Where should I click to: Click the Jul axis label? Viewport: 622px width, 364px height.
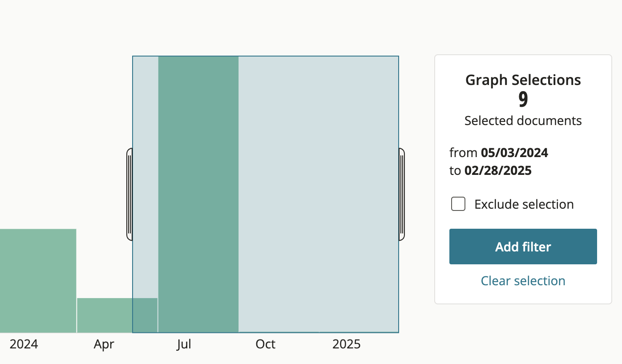coord(184,344)
